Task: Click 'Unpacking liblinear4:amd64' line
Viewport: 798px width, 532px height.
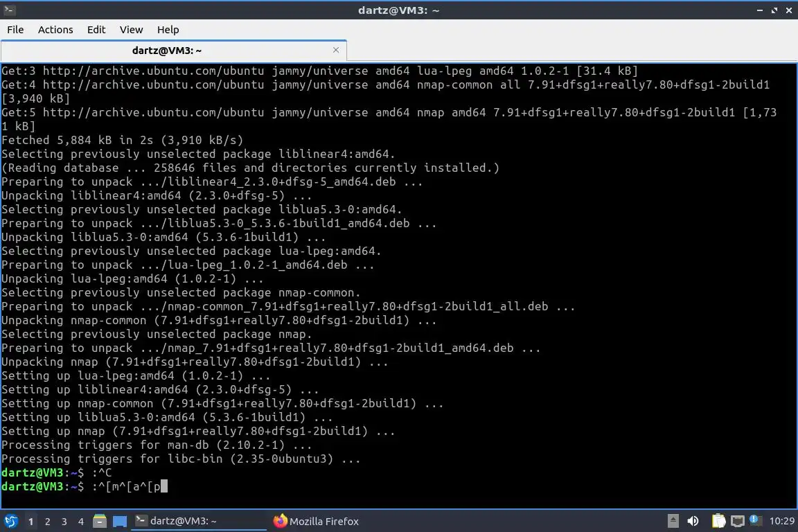Action: [x=157, y=195]
